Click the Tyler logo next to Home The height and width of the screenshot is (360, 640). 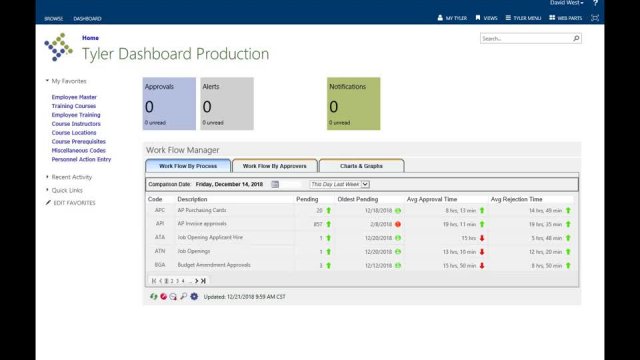[x=59, y=47]
